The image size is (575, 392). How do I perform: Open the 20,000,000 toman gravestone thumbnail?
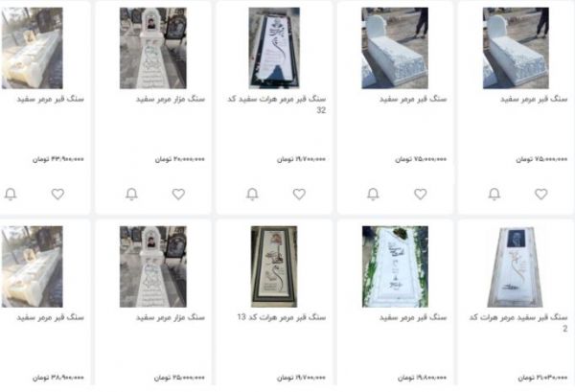pyautogui.click(x=153, y=48)
